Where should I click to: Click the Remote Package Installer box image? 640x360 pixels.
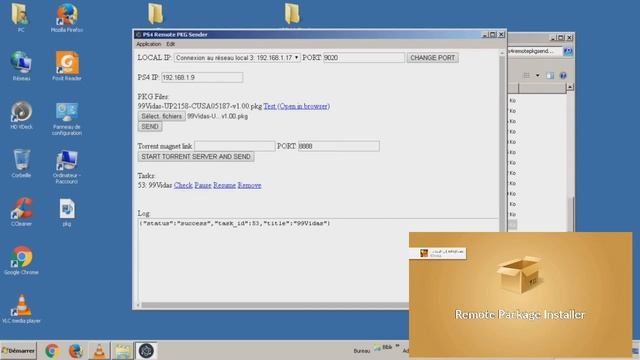(x=520, y=275)
